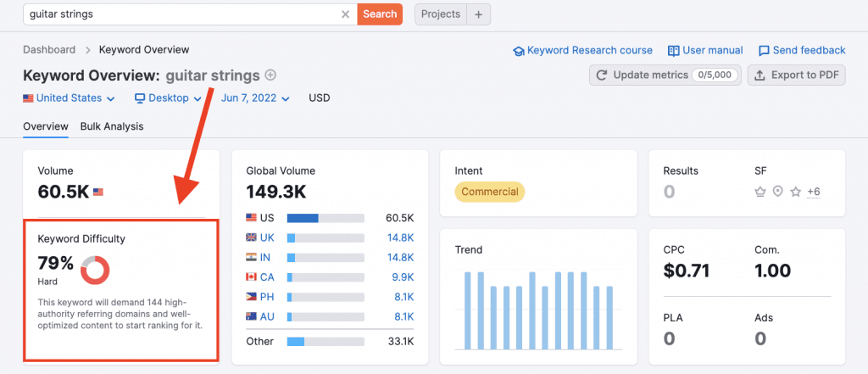
Task: Click the featured snippet star icon under SF
Action: (760, 192)
